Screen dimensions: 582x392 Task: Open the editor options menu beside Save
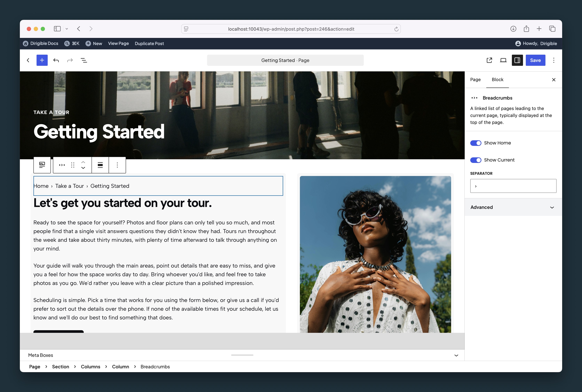pyautogui.click(x=554, y=60)
